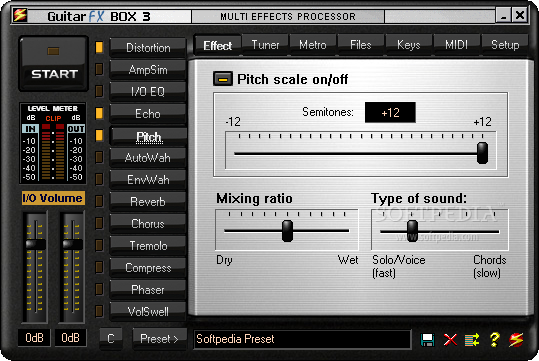The height and width of the screenshot is (361, 539).
Task: Open the Setup tab
Action: (505, 45)
